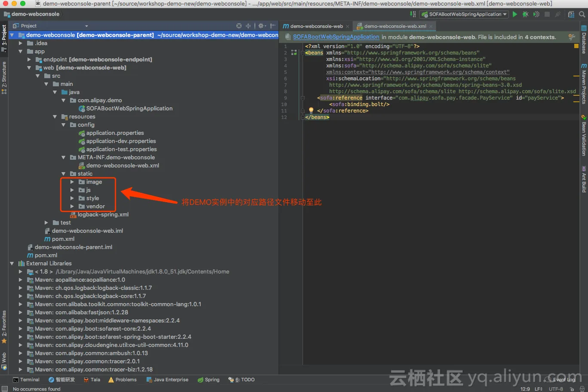The image size is (588, 392).
Task: Collapse the External Libraries node
Action: [x=12, y=263]
